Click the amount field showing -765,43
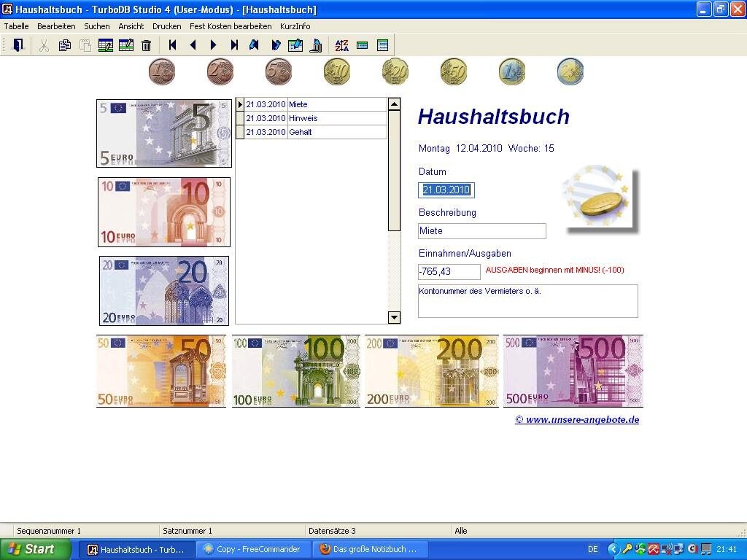Screen dimensions: 747x560 coord(449,272)
